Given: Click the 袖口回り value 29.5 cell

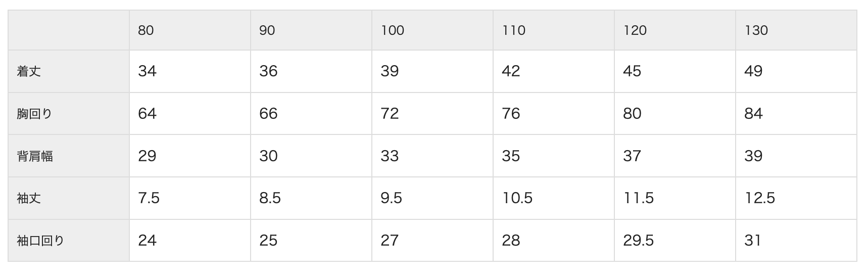Looking at the screenshot, I should 639,241.
